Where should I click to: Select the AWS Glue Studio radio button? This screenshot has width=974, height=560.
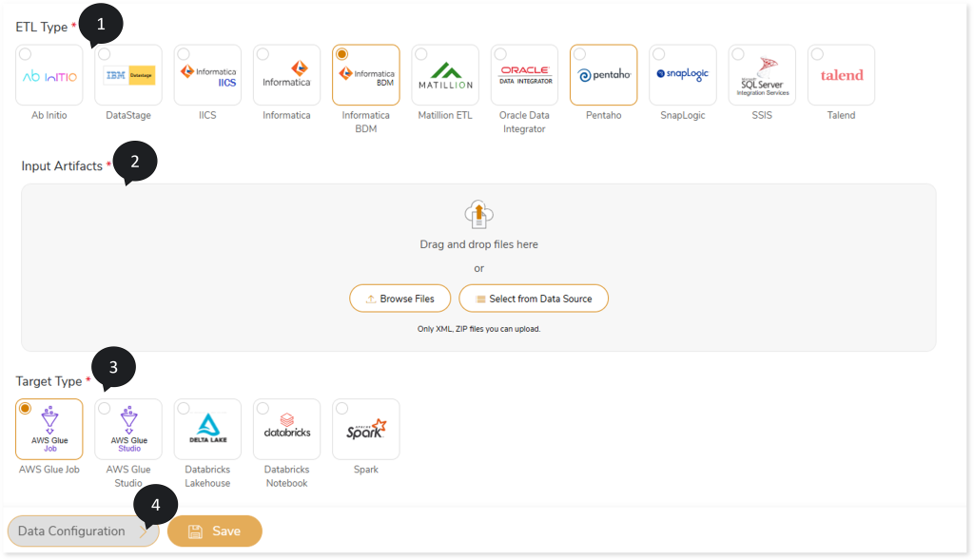click(104, 408)
